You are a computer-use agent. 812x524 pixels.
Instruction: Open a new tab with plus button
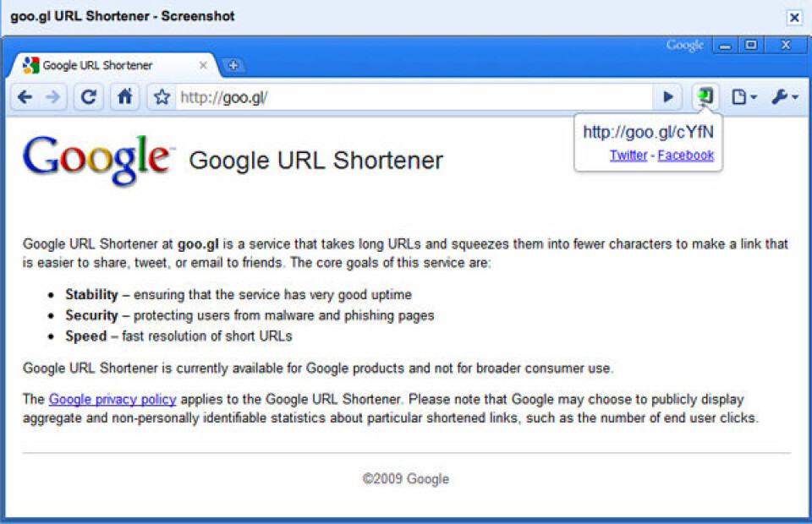pos(233,65)
